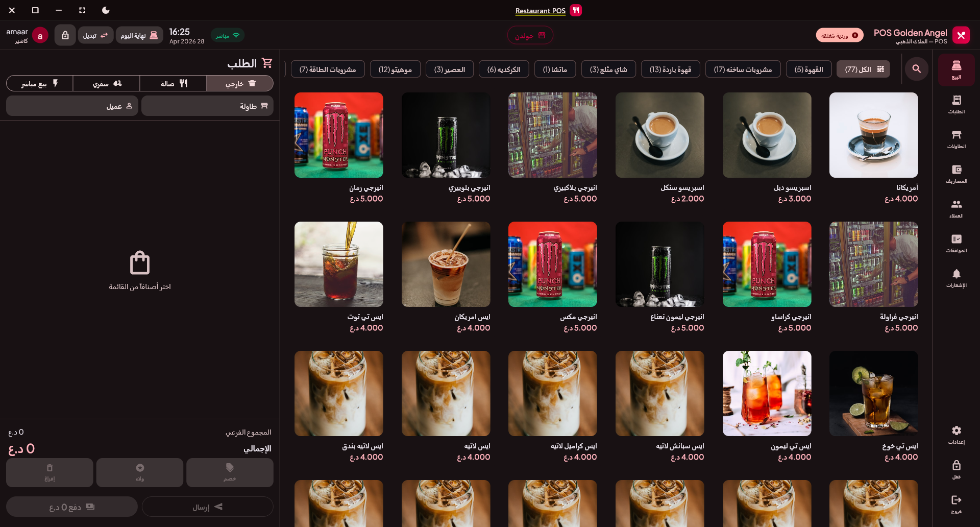
Task: Select the العصير (3) category tab
Action: pos(450,69)
